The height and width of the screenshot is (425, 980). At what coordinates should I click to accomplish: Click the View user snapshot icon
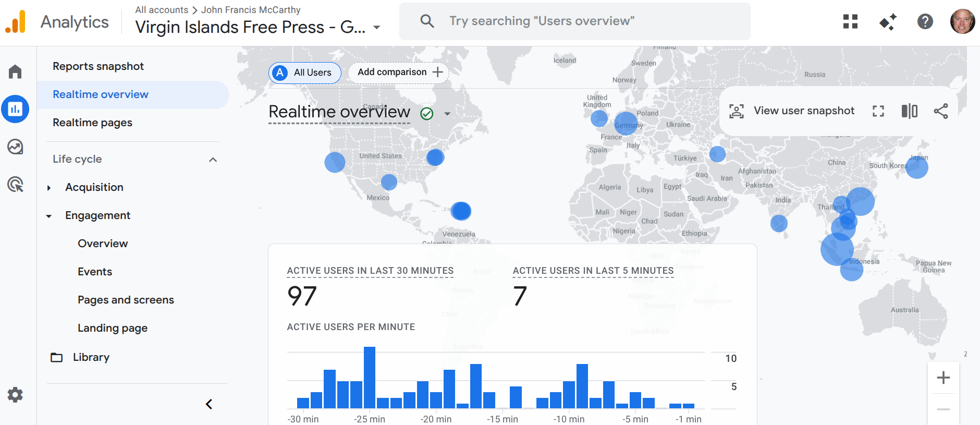pos(736,111)
